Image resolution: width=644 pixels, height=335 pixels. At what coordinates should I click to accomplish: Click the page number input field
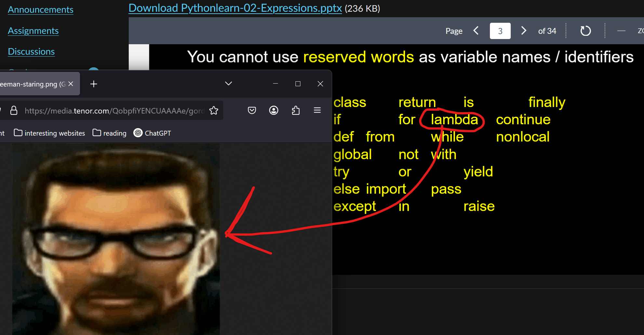pyautogui.click(x=500, y=31)
